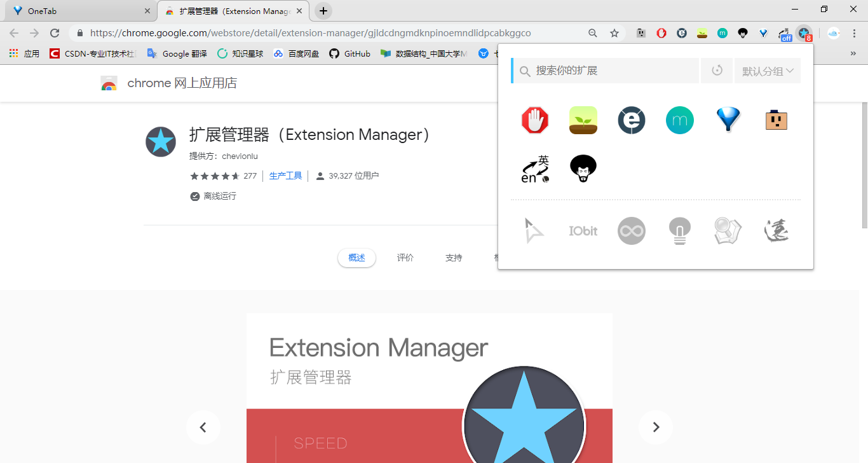Open the Chrome three-dot menu
This screenshot has width=868, height=463.
click(855, 33)
